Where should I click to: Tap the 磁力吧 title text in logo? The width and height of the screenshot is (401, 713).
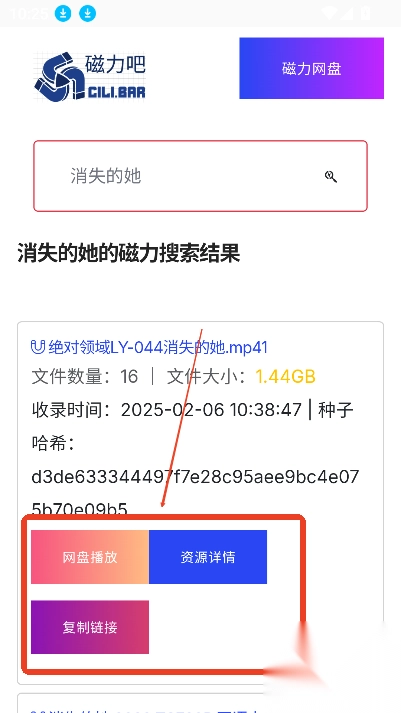[115, 64]
